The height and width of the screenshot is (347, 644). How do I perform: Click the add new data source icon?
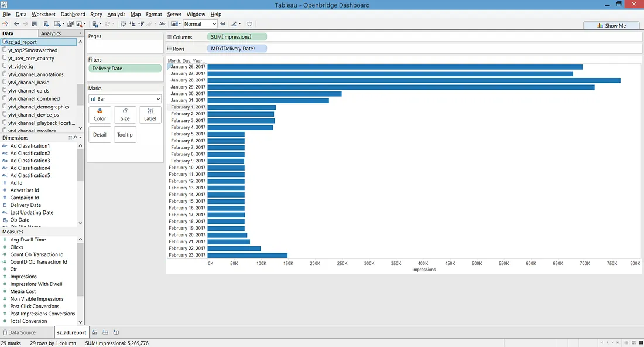click(x=46, y=24)
